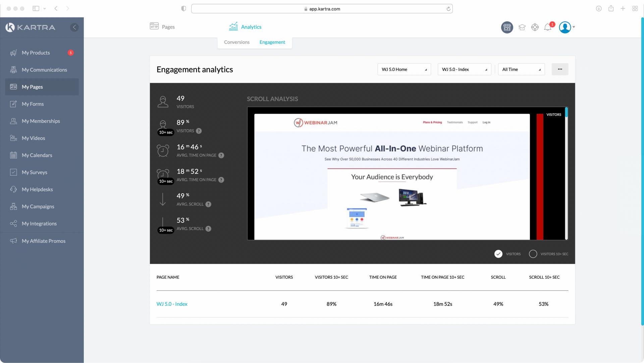Open the notifications bell icon
This screenshot has height=363, width=644.
[x=547, y=27]
